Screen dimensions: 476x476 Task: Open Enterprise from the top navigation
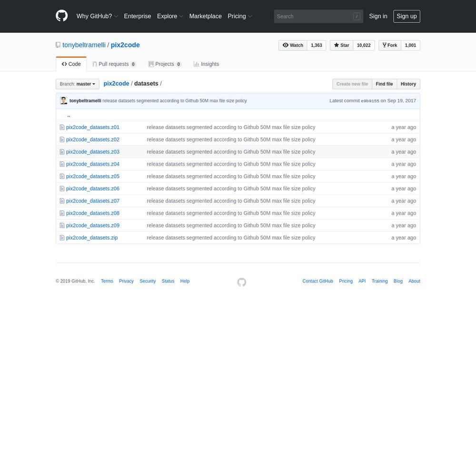click(x=138, y=16)
